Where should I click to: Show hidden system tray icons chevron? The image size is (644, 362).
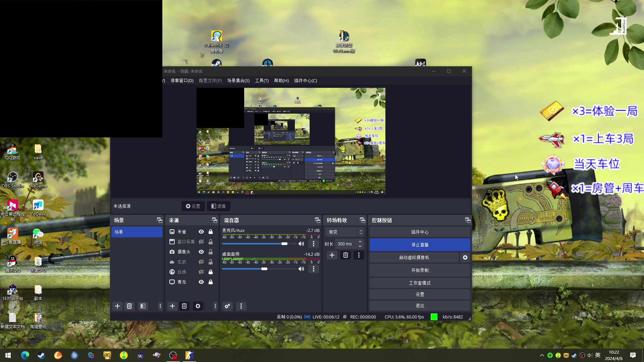[x=542, y=355]
